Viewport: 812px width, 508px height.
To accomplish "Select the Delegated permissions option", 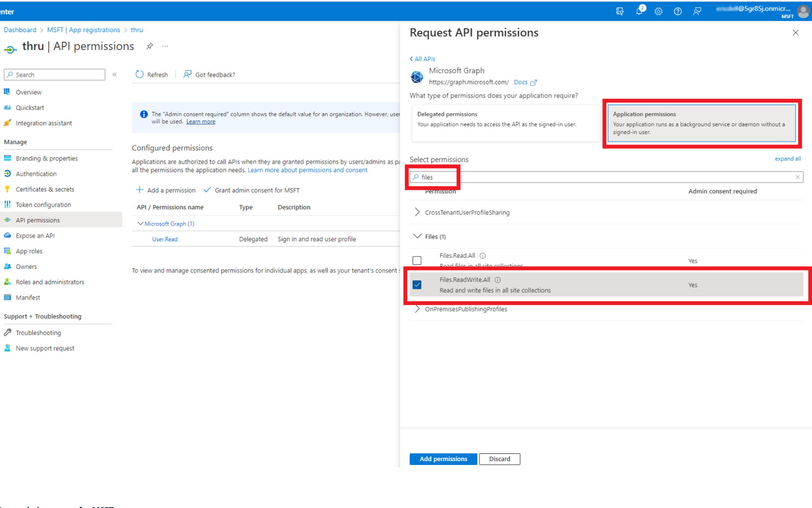I will (x=505, y=123).
